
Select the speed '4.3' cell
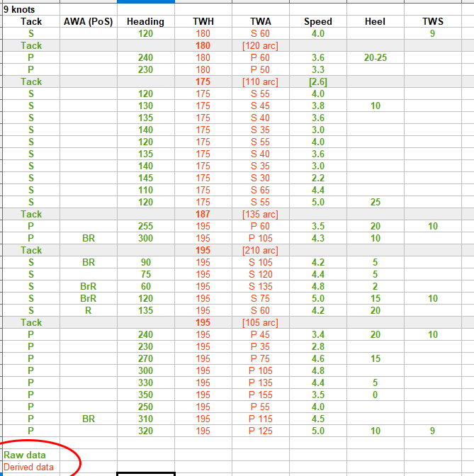(x=318, y=238)
